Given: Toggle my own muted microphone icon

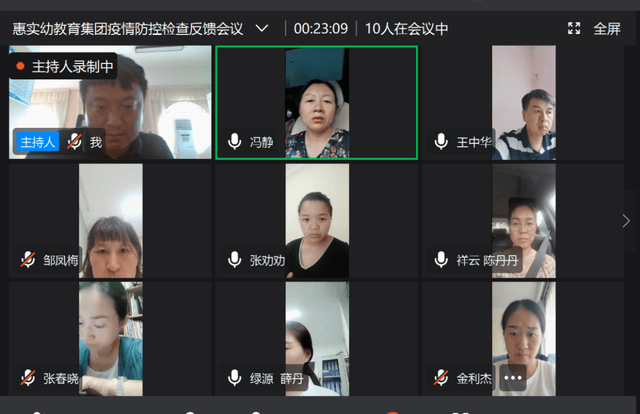Looking at the screenshot, I should point(75,142).
